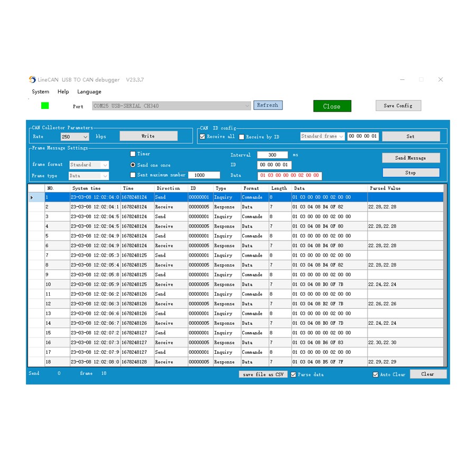Select the Send one once radio button
This screenshot has height=476, width=476.
(x=133, y=165)
